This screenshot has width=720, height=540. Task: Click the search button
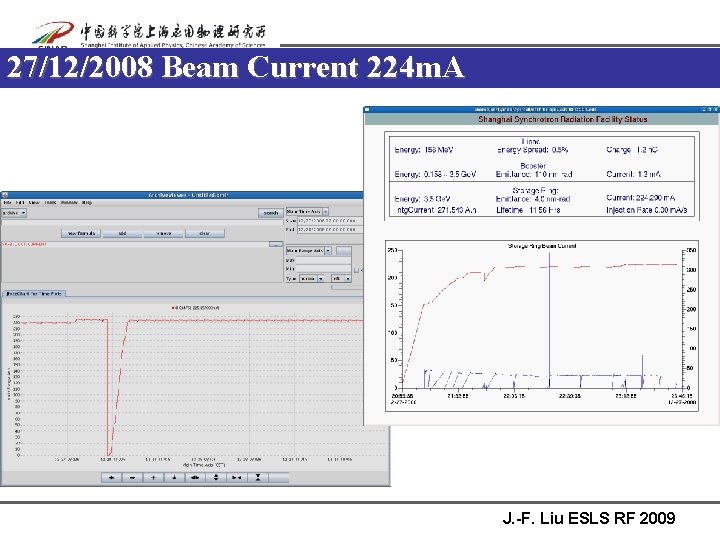coord(270,213)
